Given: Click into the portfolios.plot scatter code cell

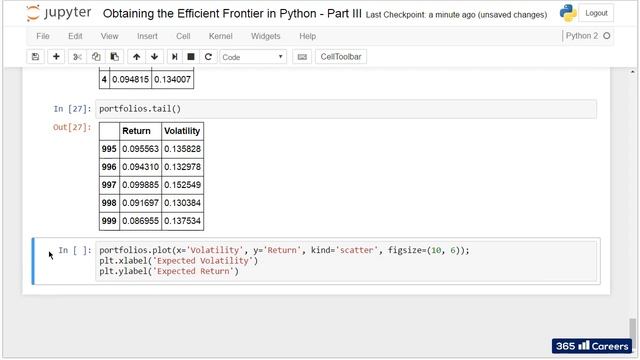Looking at the screenshot, I should click(x=346, y=261).
